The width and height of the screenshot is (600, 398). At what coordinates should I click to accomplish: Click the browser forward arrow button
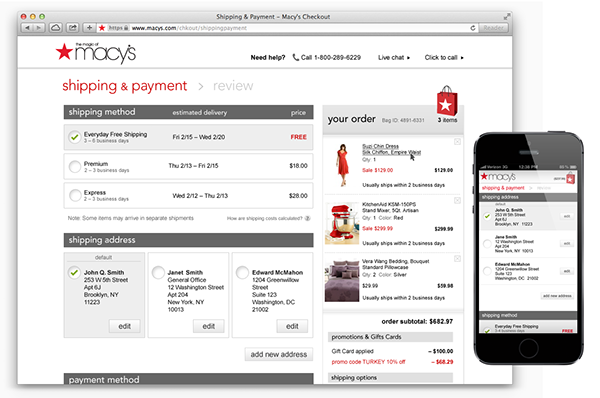(x=39, y=28)
